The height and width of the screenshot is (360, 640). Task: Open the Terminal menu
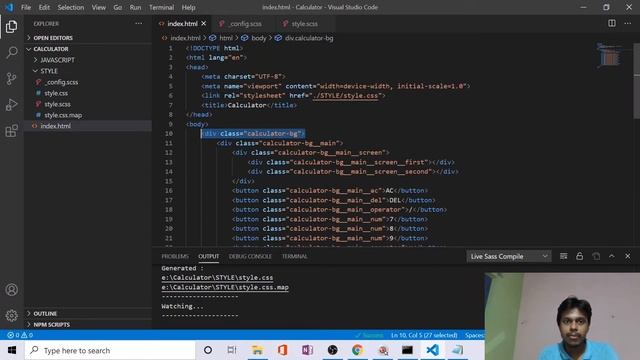[x=161, y=7]
